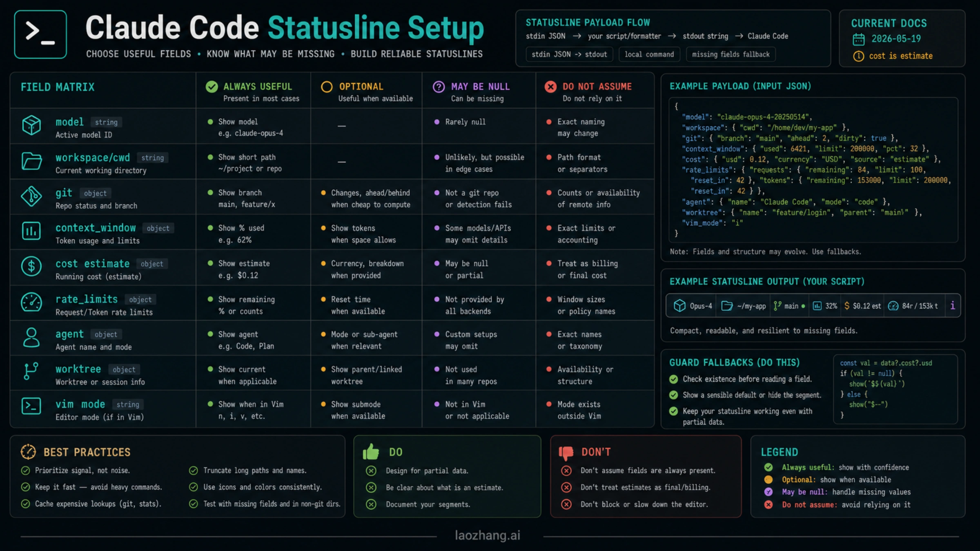Click the red X icon in Do not assume legend

point(768,504)
